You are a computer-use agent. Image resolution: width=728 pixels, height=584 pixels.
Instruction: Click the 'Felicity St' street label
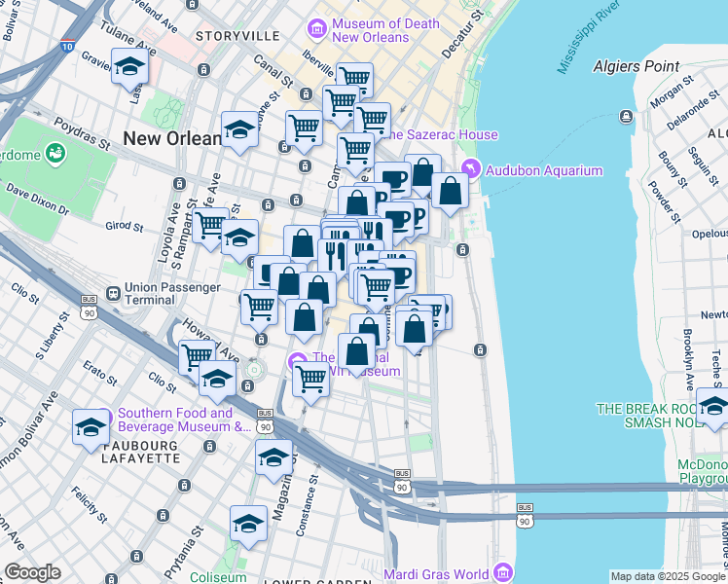pyautogui.click(x=90, y=504)
